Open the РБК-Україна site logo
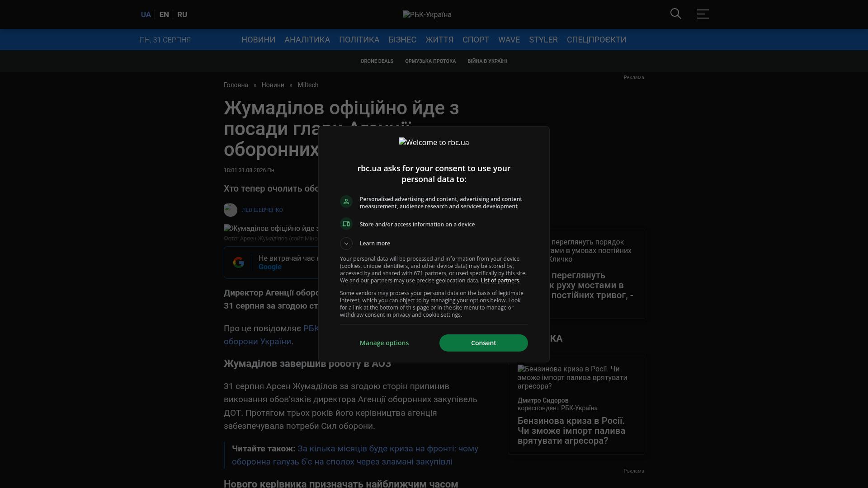This screenshot has height=488, width=868. [x=427, y=14]
